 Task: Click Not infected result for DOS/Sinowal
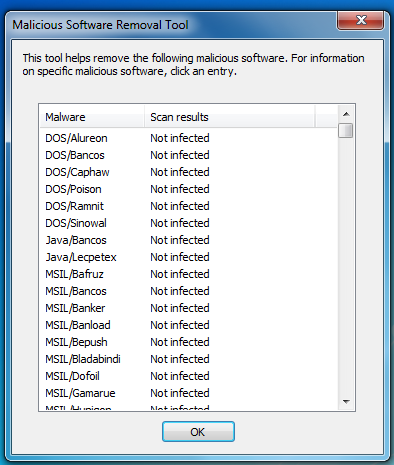pyautogui.click(x=180, y=223)
